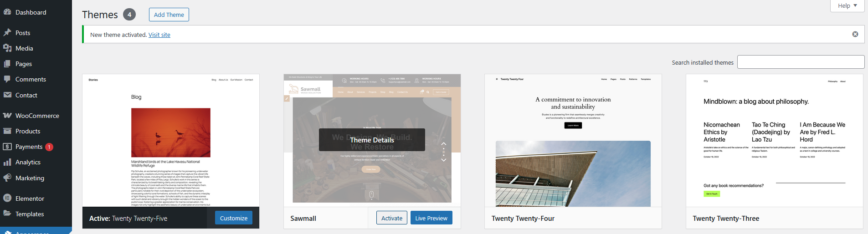Click the installed themes count badge

tap(129, 15)
